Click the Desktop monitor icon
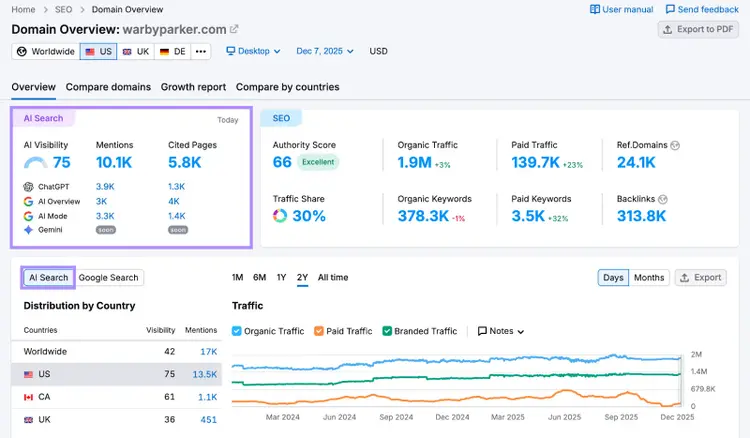This screenshot has width=750, height=438. tap(231, 51)
